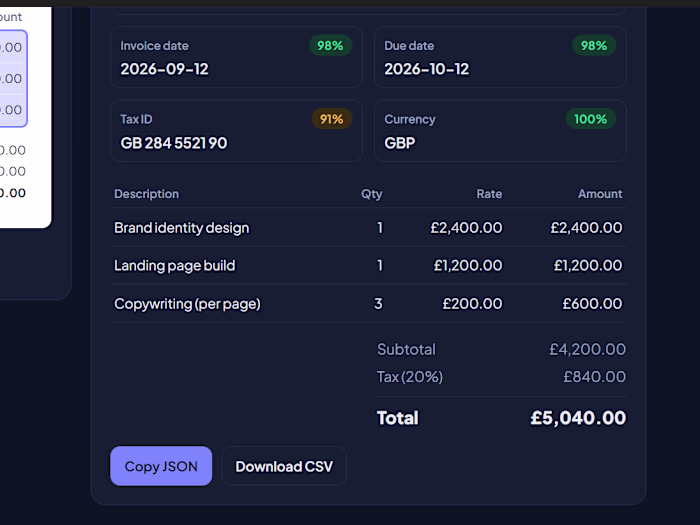Viewport: 700px width, 525px height.
Task: Click the Currency value GBP
Action: pyautogui.click(x=400, y=143)
